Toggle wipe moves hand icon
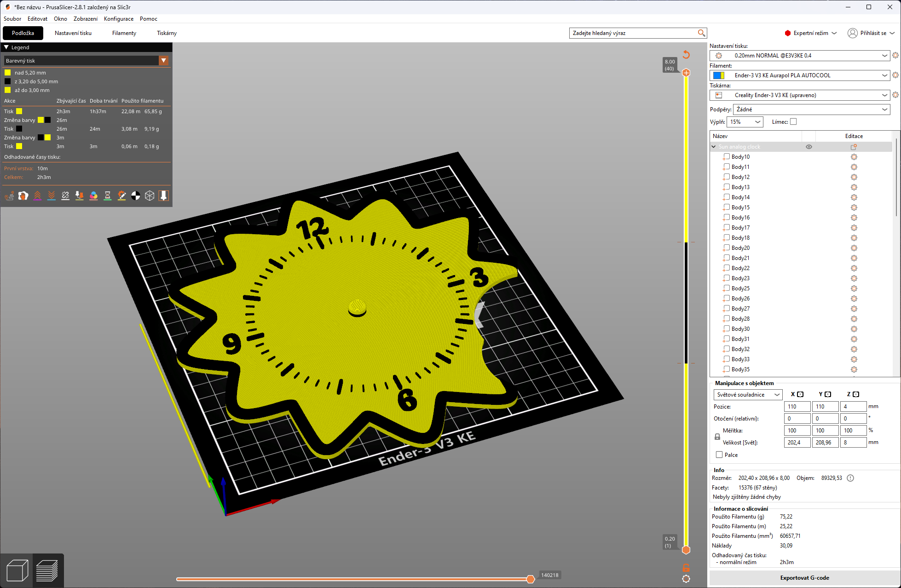 click(x=23, y=196)
